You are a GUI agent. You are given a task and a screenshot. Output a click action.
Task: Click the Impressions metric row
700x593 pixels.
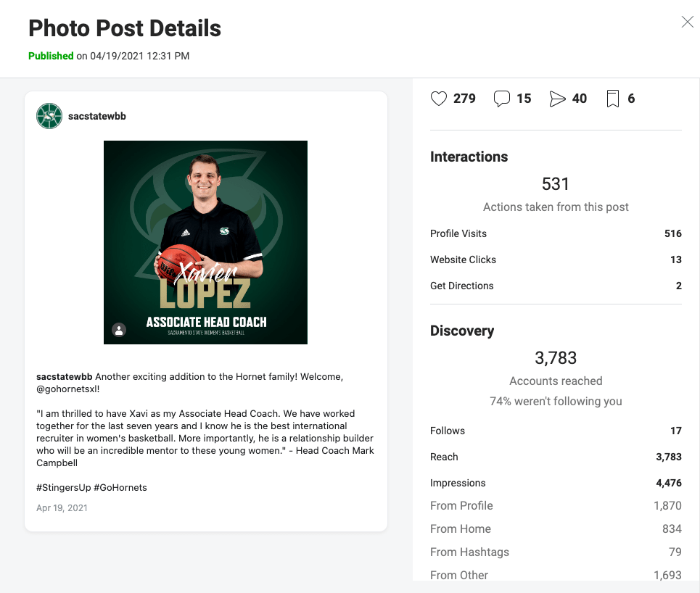coord(556,483)
